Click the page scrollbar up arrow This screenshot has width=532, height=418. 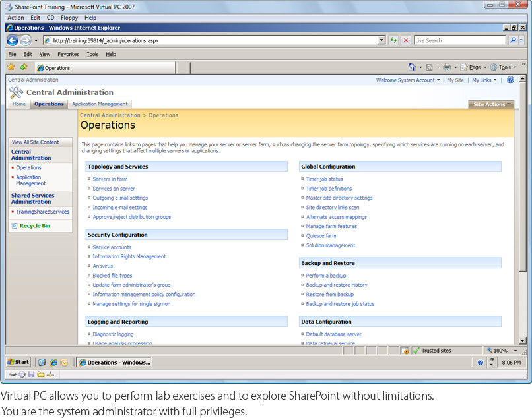(523, 79)
